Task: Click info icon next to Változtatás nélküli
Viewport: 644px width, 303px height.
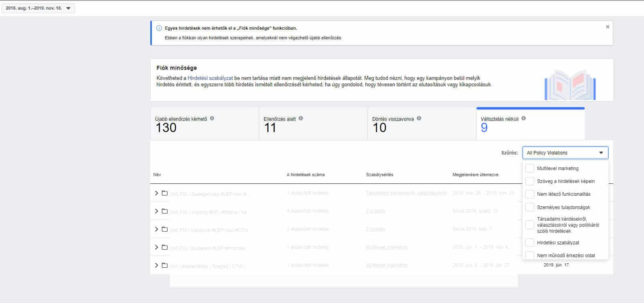Action: click(523, 118)
